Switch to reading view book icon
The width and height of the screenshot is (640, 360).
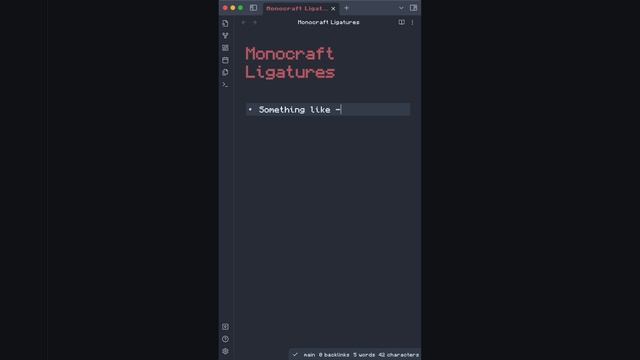tap(402, 22)
